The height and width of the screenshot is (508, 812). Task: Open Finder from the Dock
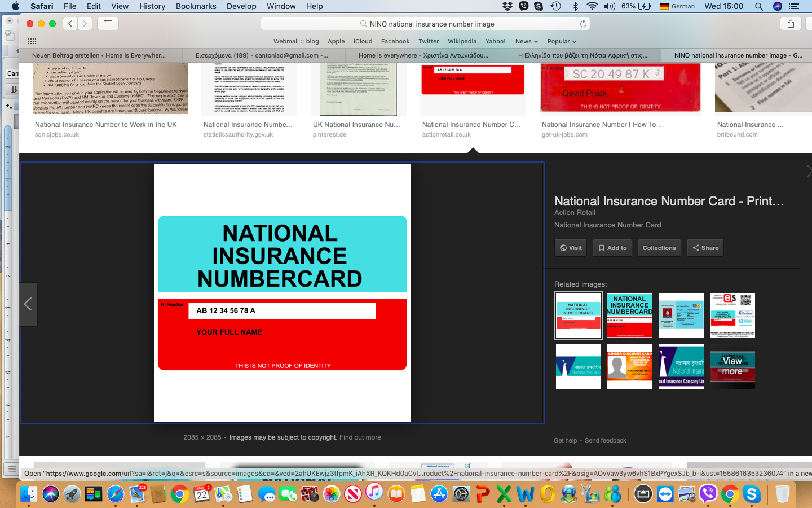pos(29,494)
